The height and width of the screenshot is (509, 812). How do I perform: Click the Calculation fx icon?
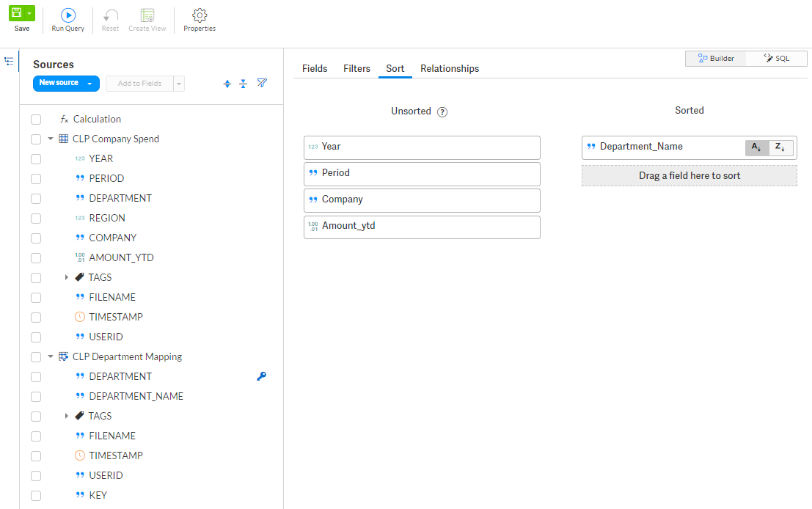click(x=65, y=119)
